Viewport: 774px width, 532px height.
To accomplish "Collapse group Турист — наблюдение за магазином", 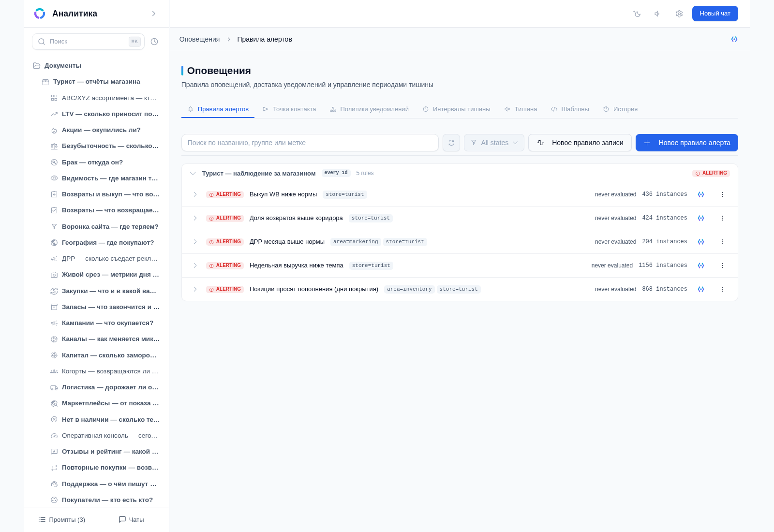I will coord(193,173).
